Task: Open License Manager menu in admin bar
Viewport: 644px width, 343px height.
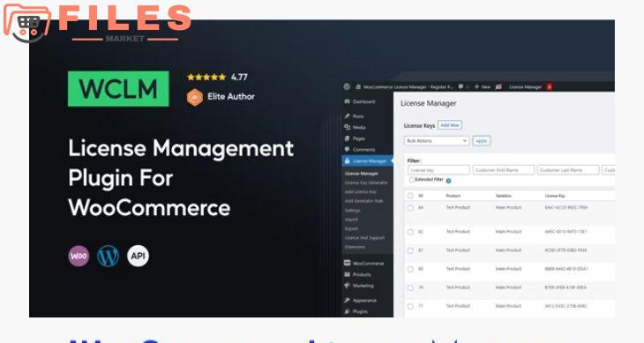Action: [x=525, y=86]
